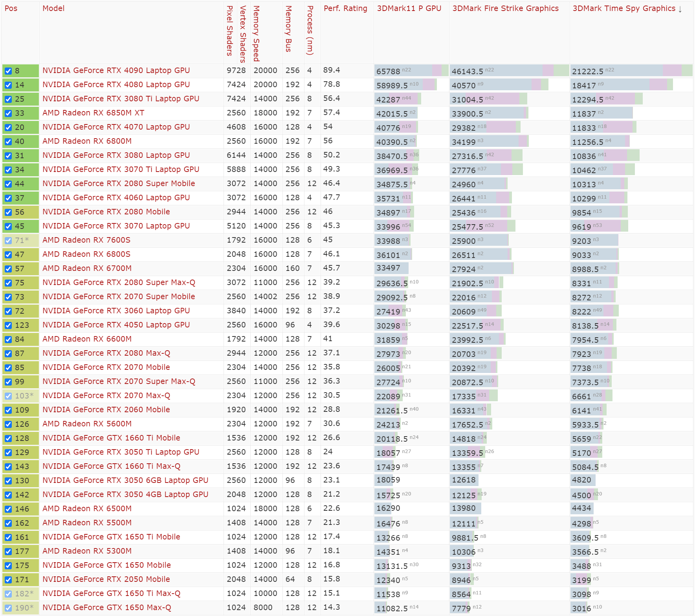695x616 pixels.
Task: Open the NVIDIA GeForce RTX 2050 Mobile link
Action: pos(106,579)
